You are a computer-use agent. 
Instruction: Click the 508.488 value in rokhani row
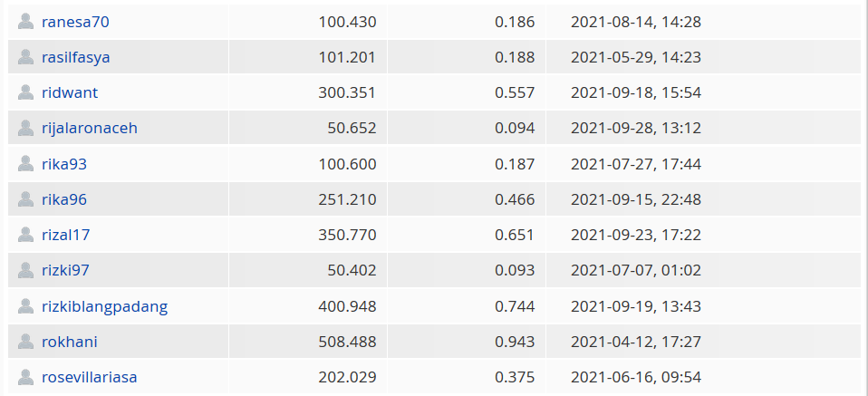coord(347,342)
